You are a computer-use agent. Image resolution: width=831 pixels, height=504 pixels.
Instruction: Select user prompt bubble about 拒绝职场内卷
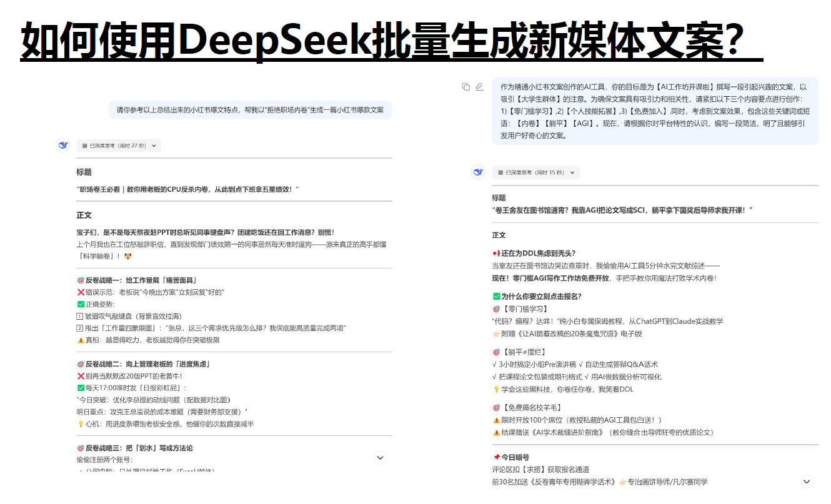(250, 110)
